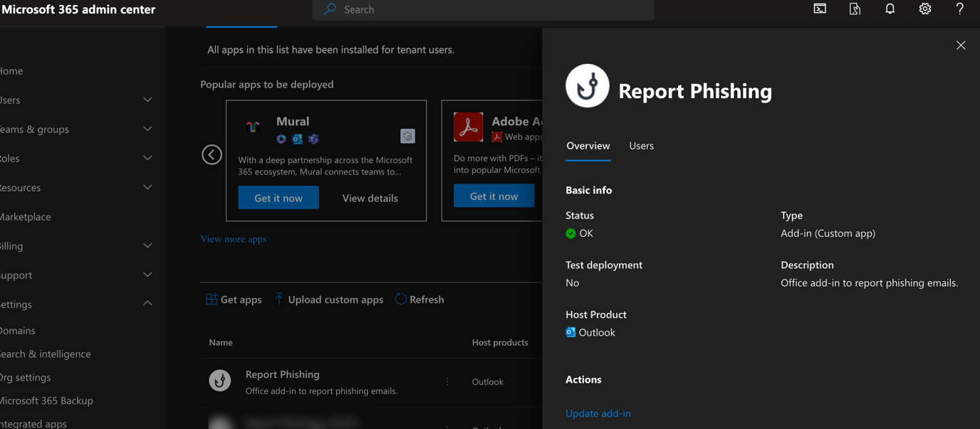Open Microsoft 365 admin settings gear
The height and width of the screenshot is (429, 980).
point(924,9)
